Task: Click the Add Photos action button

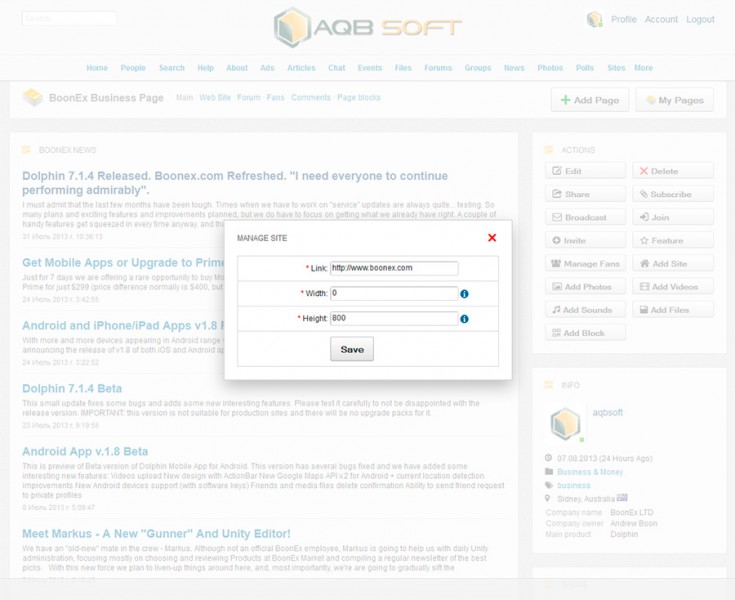Action: click(585, 286)
